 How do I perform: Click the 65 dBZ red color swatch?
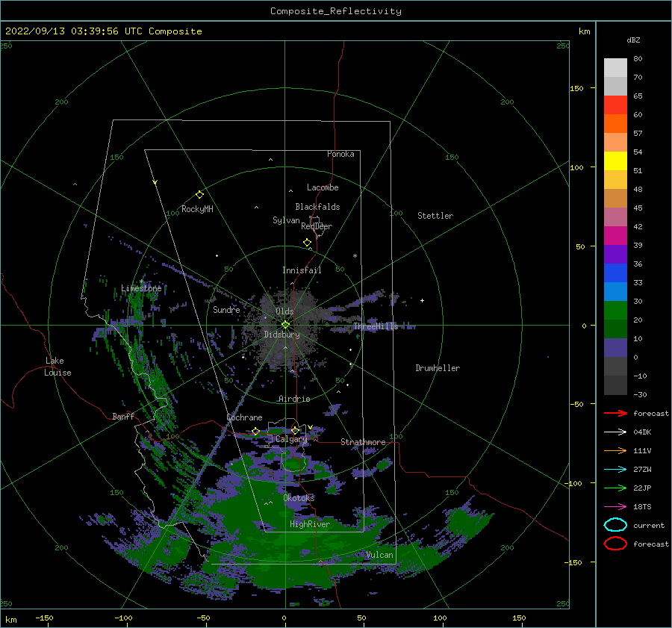(615, 105)
